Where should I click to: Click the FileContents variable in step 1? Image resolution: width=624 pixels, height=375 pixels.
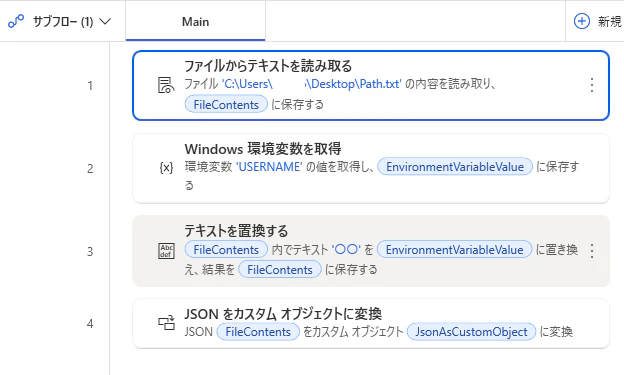226,104
